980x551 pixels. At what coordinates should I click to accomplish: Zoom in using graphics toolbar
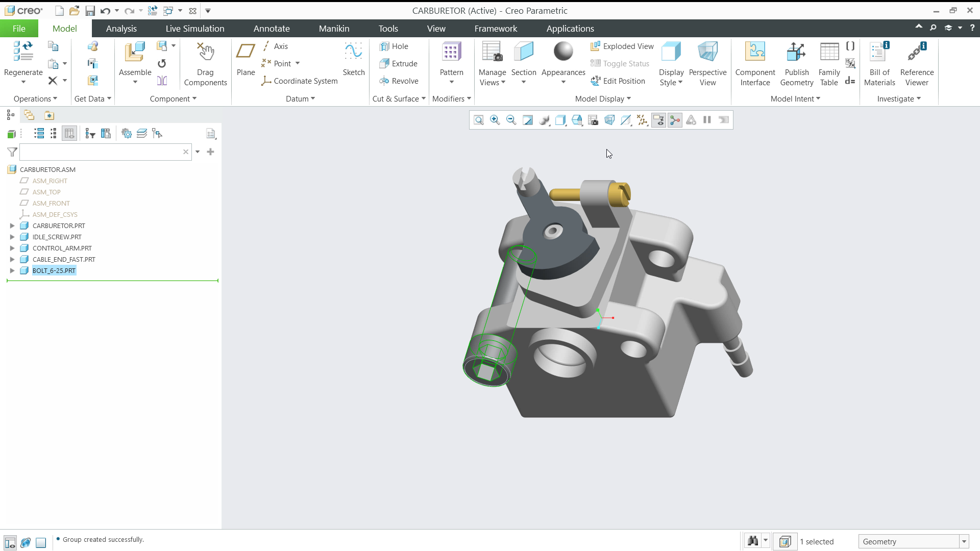tap(495, 120)
